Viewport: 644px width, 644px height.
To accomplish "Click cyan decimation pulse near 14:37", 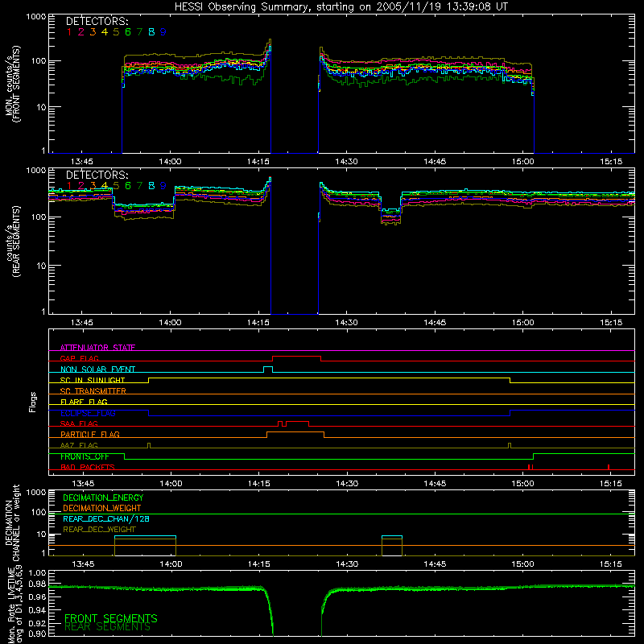I will point(392,536).
